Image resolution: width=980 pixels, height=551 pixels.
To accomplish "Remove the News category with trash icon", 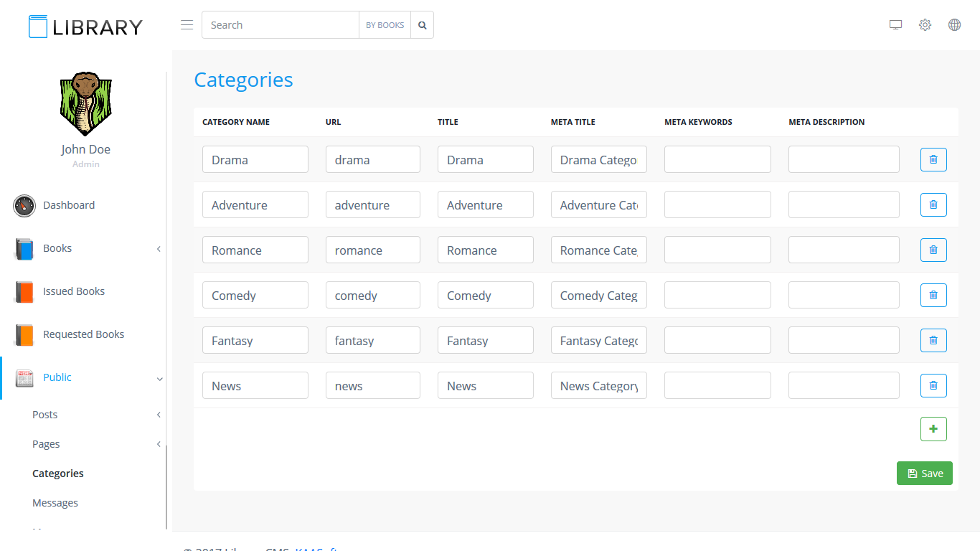I will (933, 385).
